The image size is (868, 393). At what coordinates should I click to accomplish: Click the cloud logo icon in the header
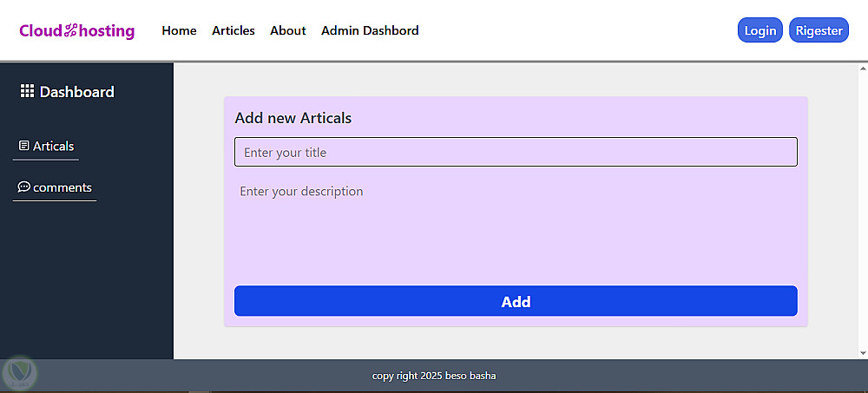point(71,31)
